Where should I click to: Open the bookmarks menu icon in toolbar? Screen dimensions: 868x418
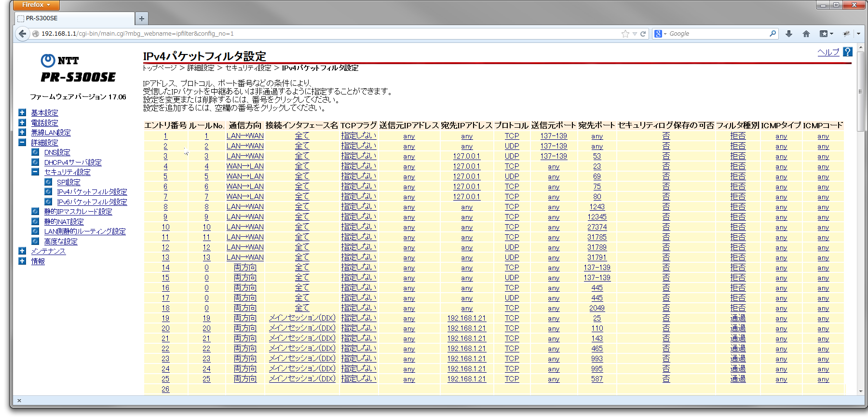[826, 34]
